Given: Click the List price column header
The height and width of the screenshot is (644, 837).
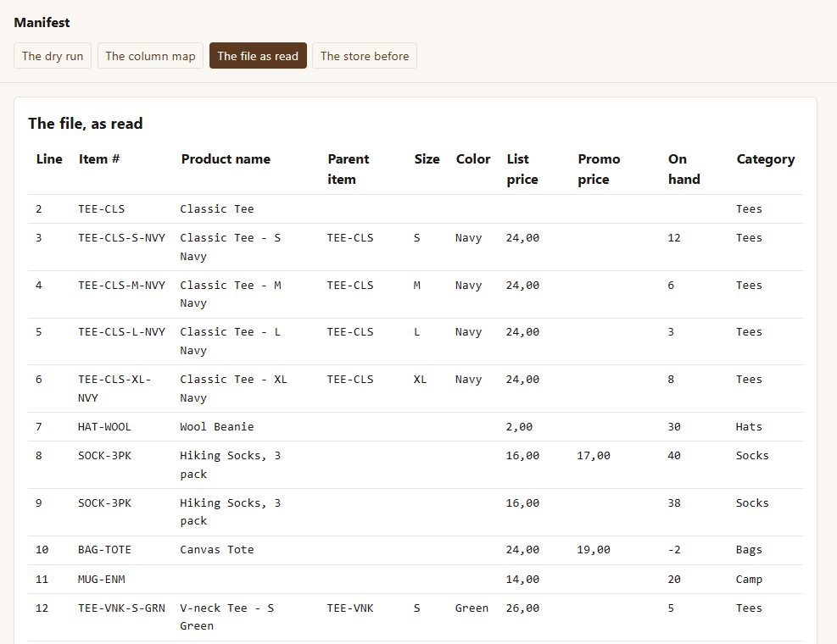Looking at the screenshot, I should point(522,169).
